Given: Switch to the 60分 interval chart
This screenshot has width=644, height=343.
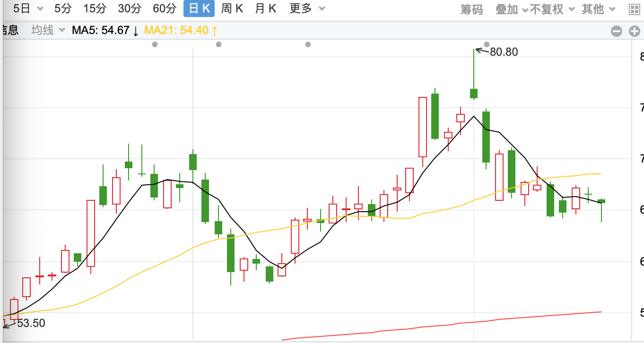Looking at the screenshot, I should [x=165, y=9].
